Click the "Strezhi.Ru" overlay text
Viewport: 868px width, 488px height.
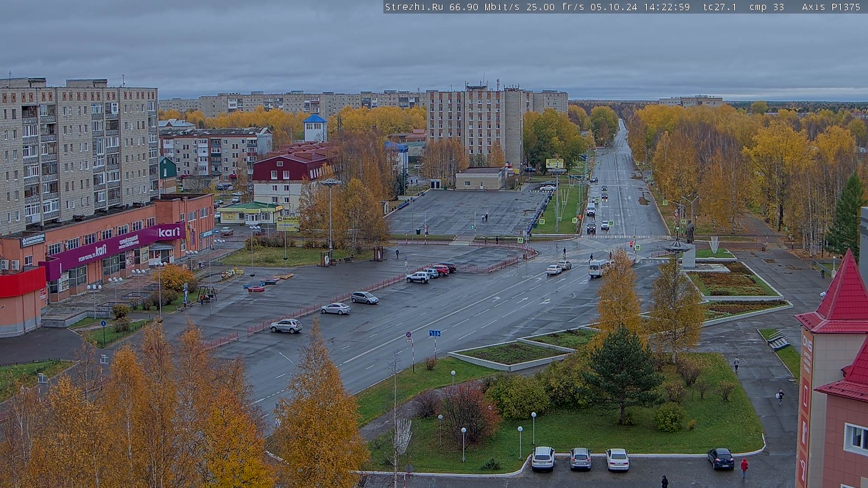[x=414, y=7]
